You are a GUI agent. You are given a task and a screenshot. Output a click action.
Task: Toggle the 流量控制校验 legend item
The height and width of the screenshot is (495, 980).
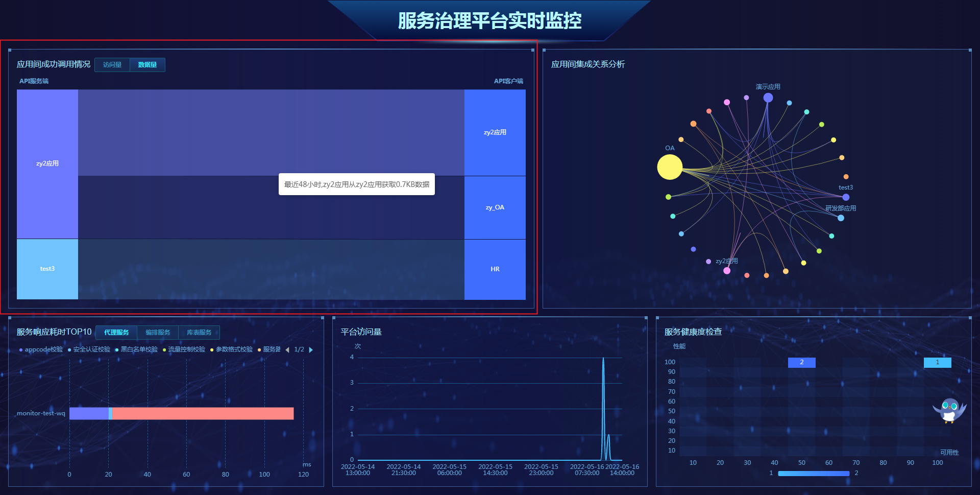tap(186, 349)
